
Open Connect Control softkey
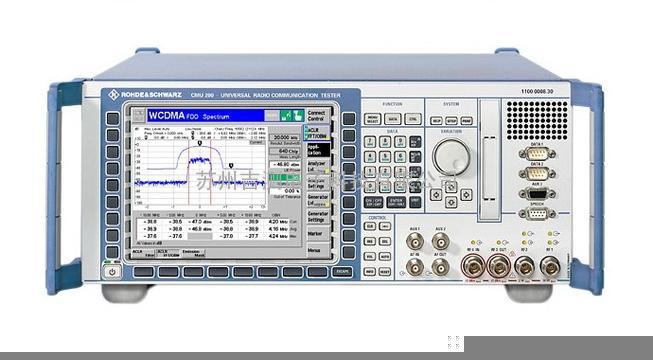tap(318, 115)
